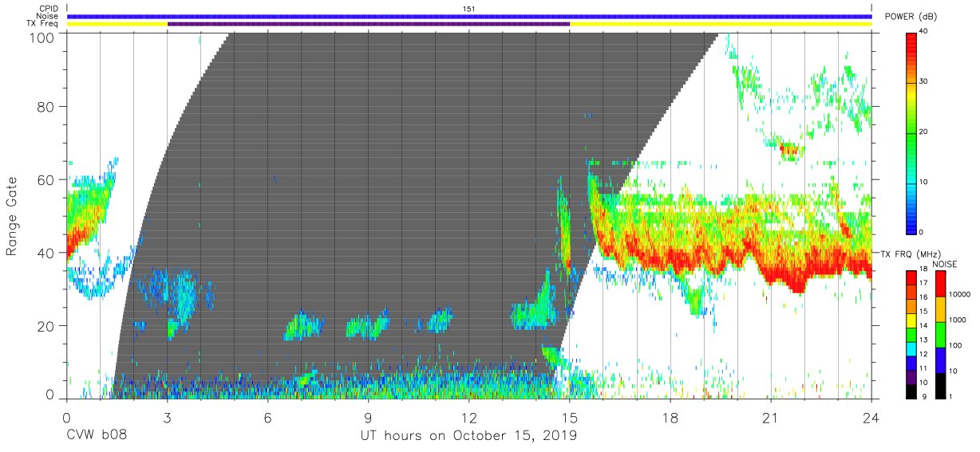Image resolution: width=980 pixels, height=452 pixels.
Task: Click the gray no-data region of the plot
Action: click(399, 199)
